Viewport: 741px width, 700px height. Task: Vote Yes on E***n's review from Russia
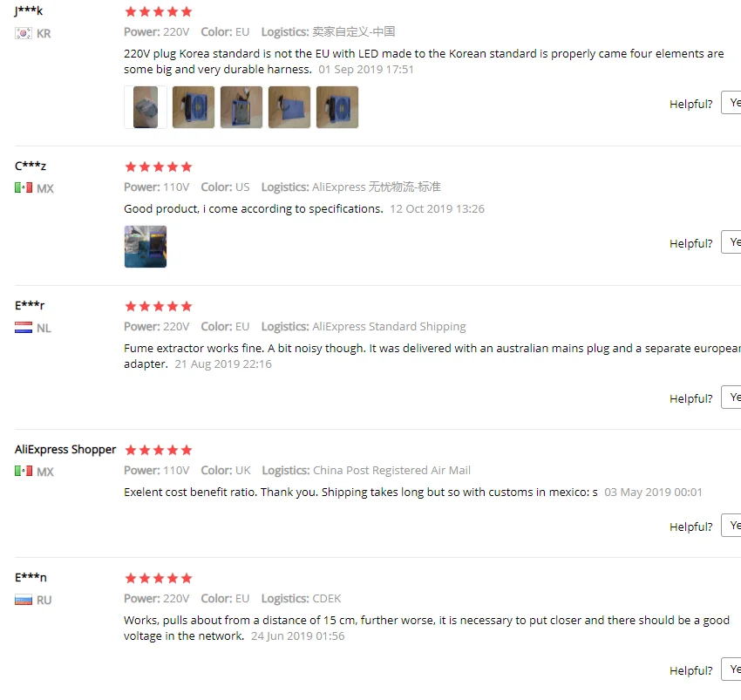[731, 669]
